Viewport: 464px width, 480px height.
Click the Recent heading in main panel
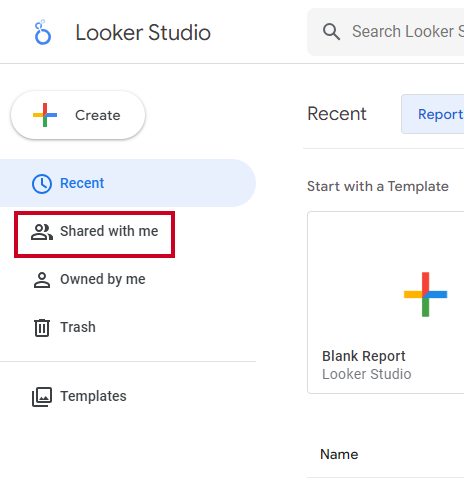click(x=337, y=114)
